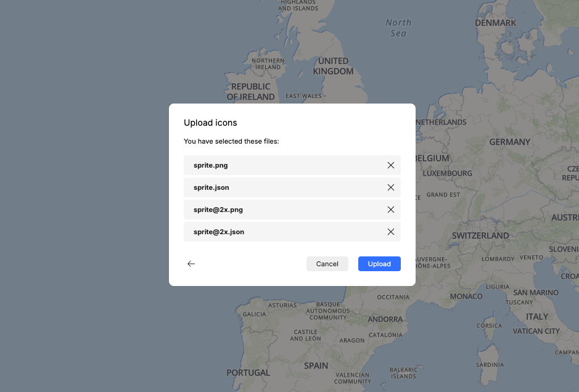Select Italy on the background map
Screen dimensions: 579x392
click(x=536, y=316)
